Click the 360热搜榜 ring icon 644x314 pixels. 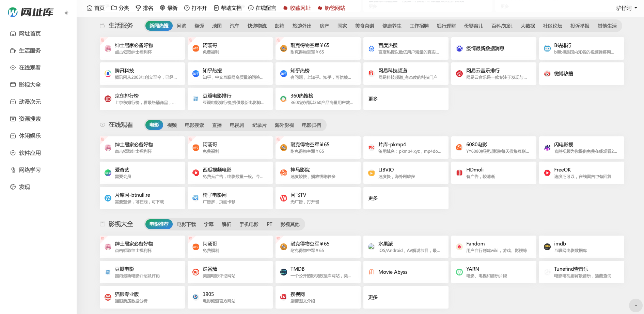coord(284,99)
